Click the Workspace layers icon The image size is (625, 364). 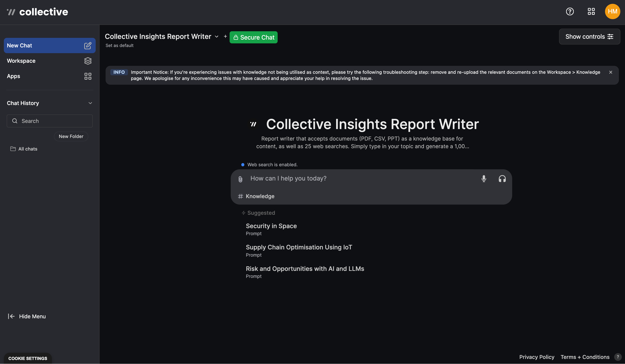click(x=88, y=61)
